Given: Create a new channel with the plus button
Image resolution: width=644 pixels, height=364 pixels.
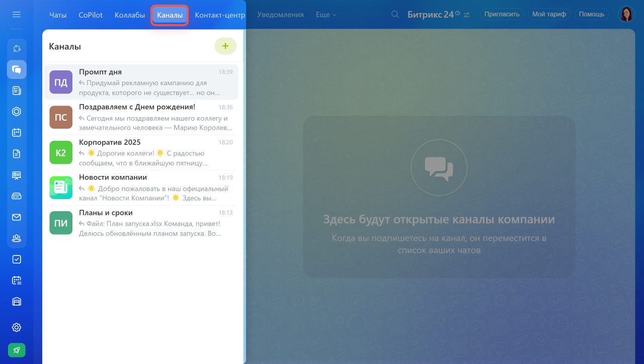Looking at the screenshot, I should [x=225, y=46].
